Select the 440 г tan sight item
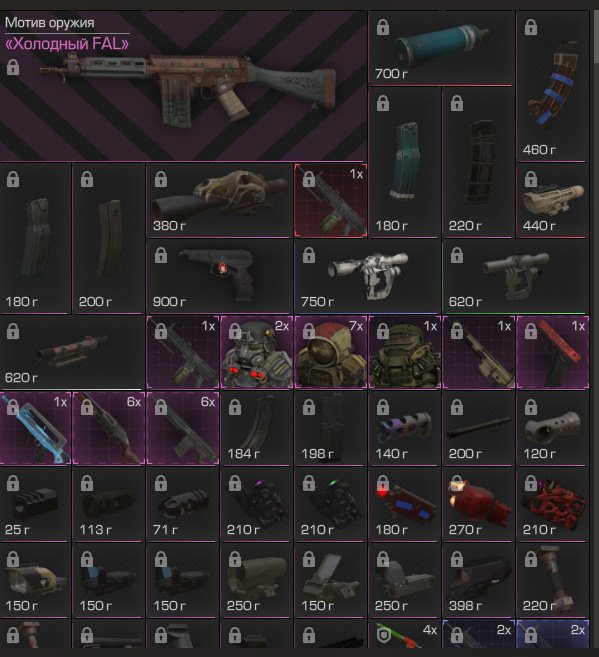This screenshot has height=657, width=599. pyautogui.click(x=552, y=200)
